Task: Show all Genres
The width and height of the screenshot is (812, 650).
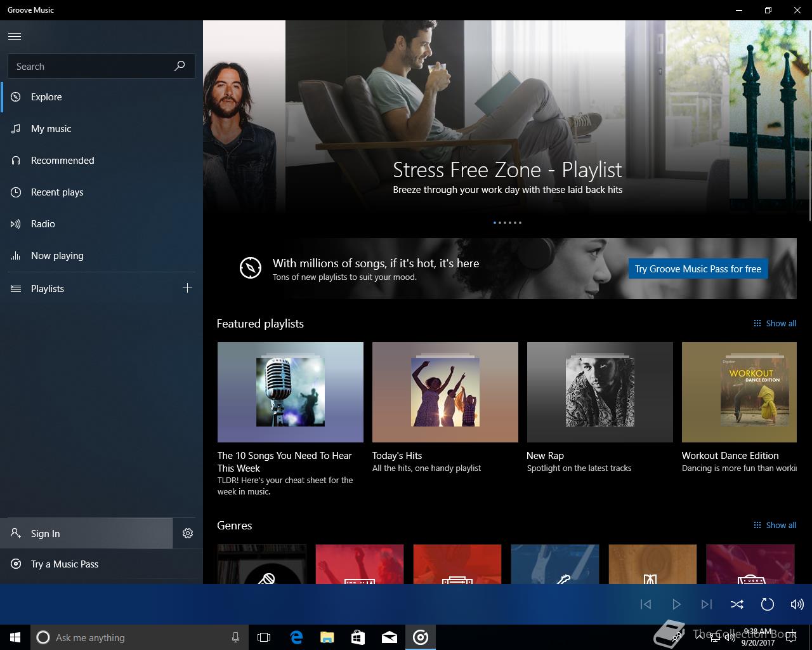Action: click(x=775, y=526)
